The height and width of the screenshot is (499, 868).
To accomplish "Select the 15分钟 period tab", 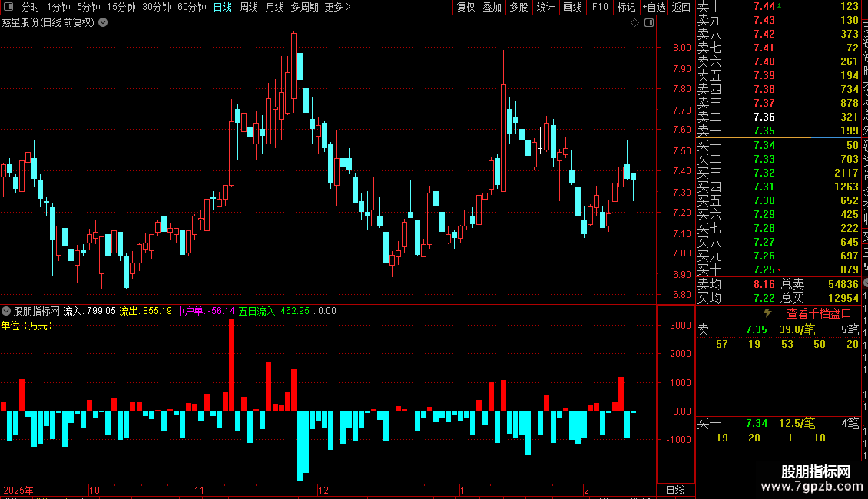I will 121,7.
